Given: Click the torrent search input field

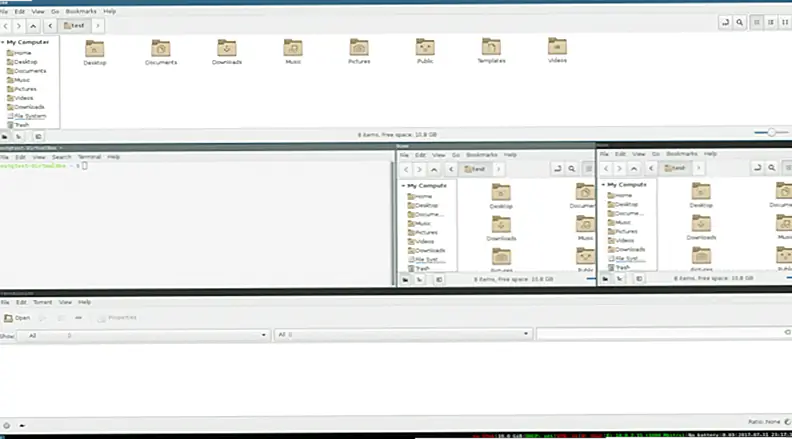Looking at the screenshot, I should 660,335.
